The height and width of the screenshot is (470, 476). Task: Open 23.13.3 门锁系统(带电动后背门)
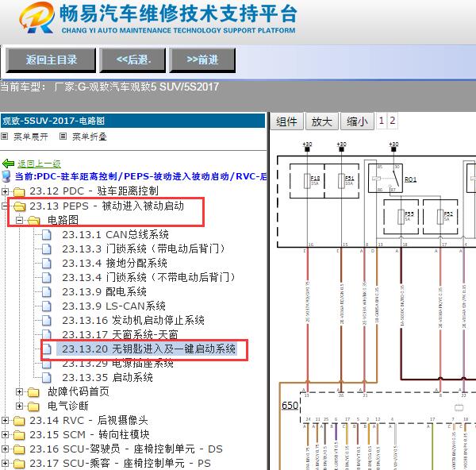[144, 248]
